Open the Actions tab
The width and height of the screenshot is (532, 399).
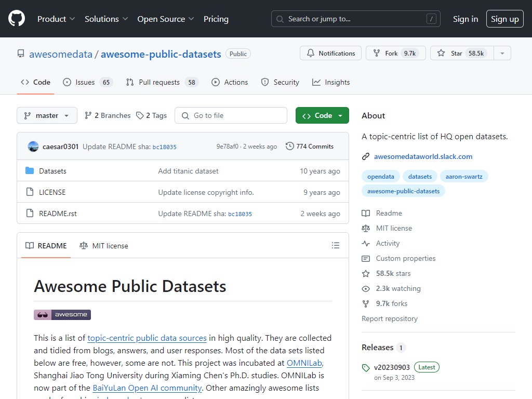(230, 82)
